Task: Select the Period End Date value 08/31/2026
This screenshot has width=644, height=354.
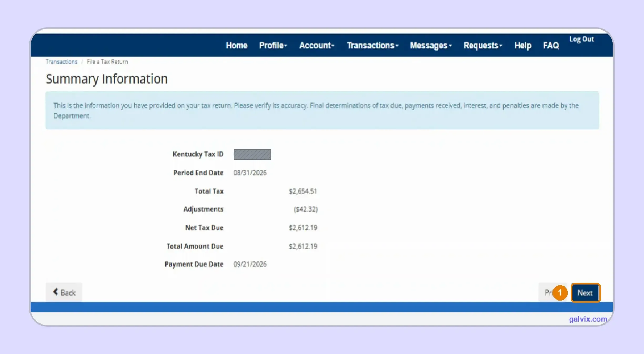Action: click(x=250, y=173)
